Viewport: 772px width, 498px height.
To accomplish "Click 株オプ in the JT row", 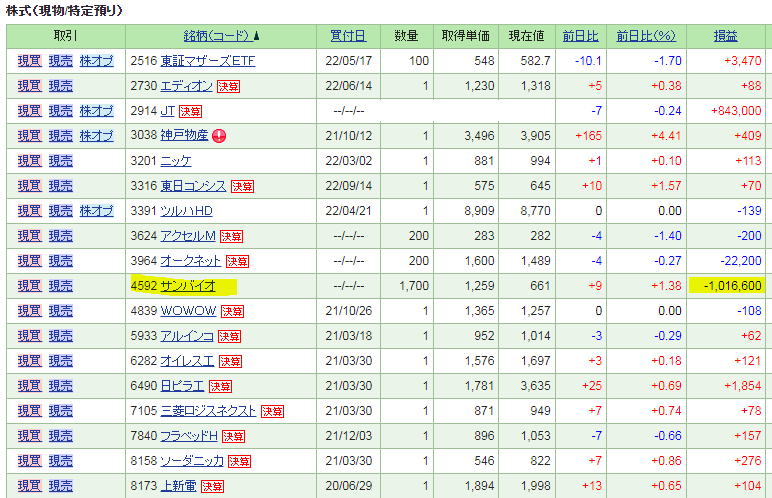I will [96, 111].
